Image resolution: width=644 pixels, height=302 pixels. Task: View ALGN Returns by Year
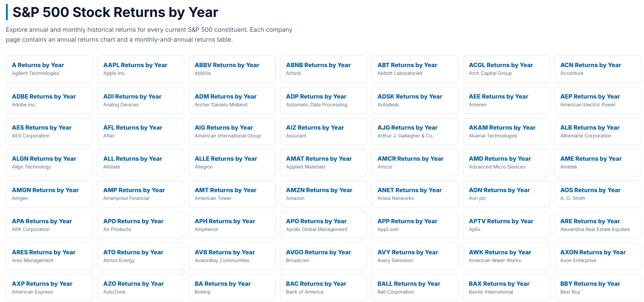(x=49, y=162)
